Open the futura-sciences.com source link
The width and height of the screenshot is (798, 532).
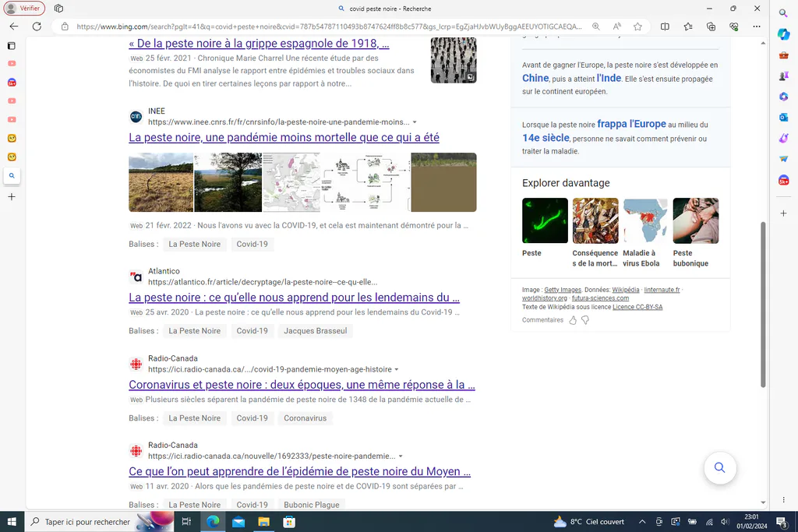point(600,298)
